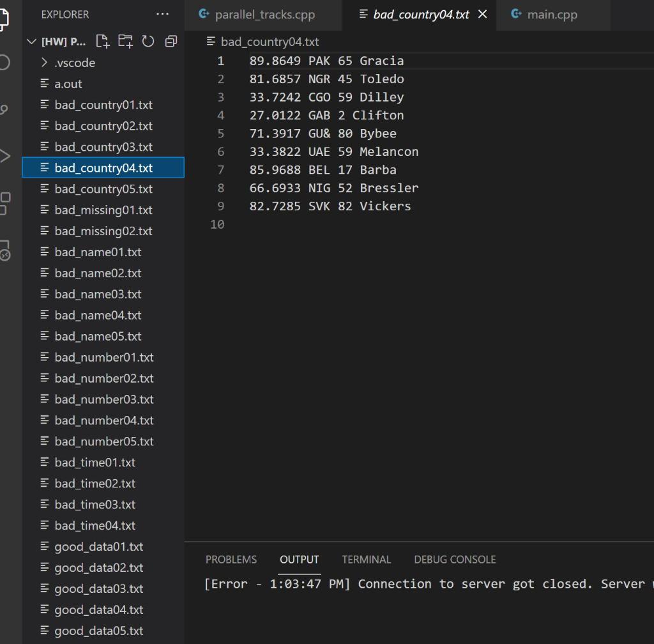Screen dimensions: 654x644
Task: Collapse the EXPLORER section header
Action: 65,14
